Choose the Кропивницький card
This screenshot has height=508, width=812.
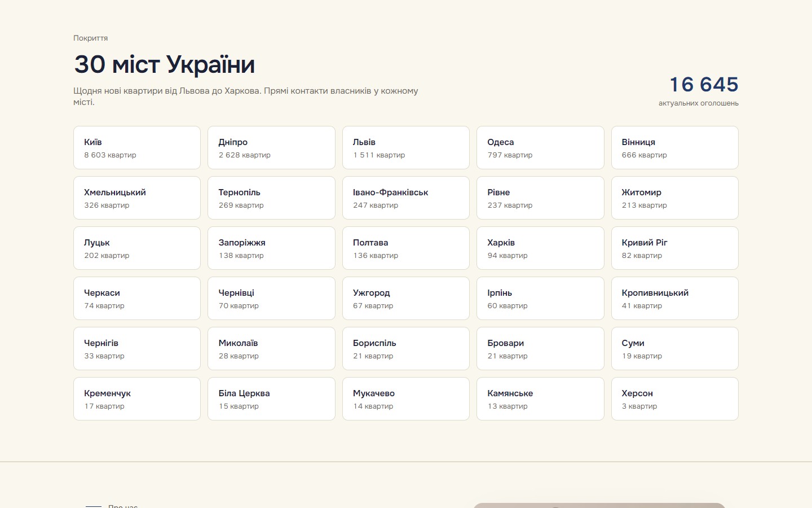[675, 298]
